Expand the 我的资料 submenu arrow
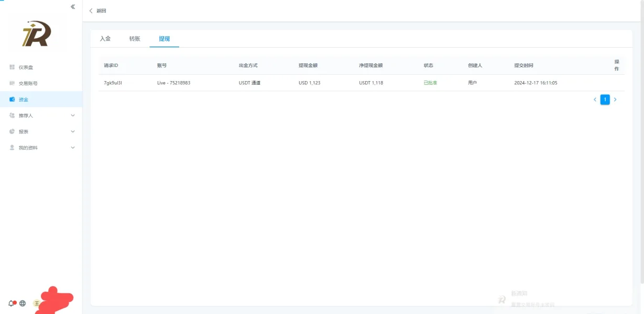This screenshot has width=644, height=314. [x=73, y=148]
